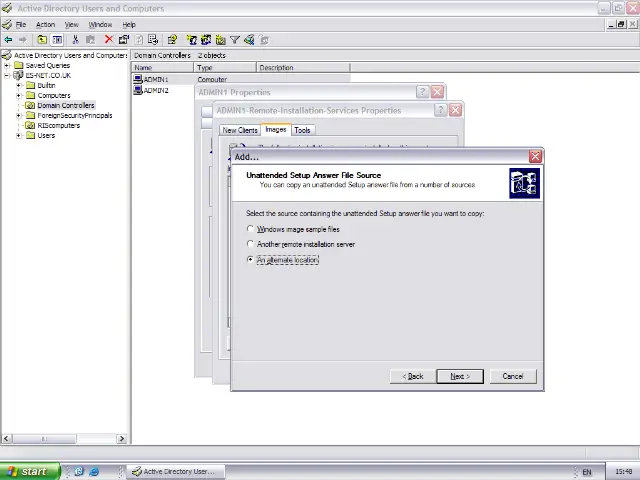Toggle the Show/Hide Console Tree icon

pos(57,40)
